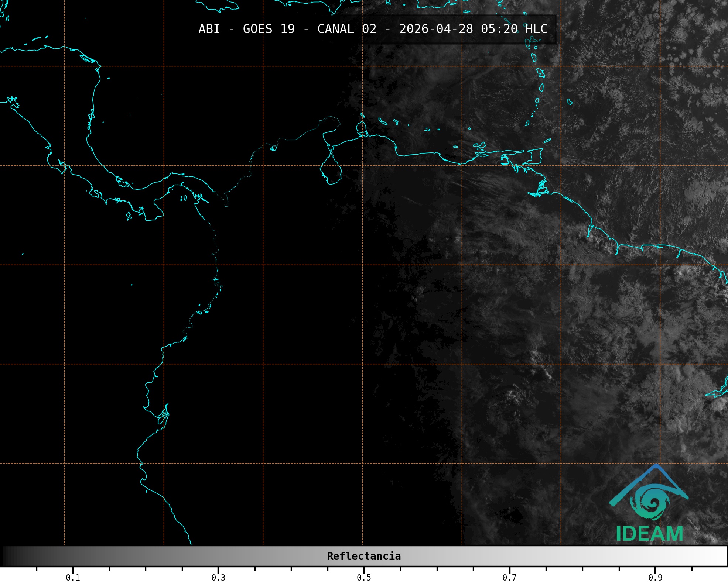The image size is (728, 582).
Task: Click the green IDEAM text
Action: pos(649,534)
